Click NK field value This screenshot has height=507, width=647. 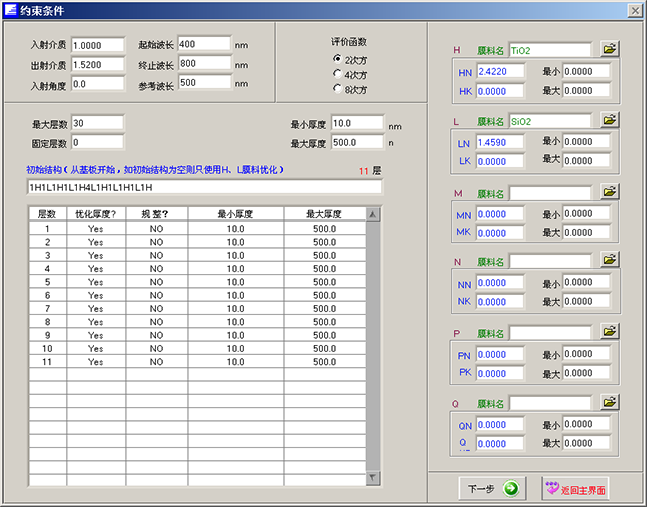tap(501, 302)
